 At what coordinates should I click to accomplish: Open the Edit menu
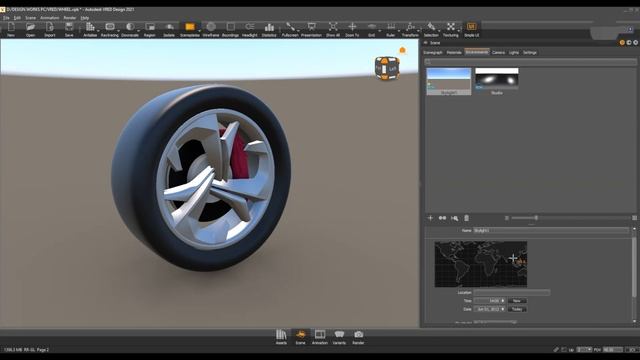(x=17, y=18)
